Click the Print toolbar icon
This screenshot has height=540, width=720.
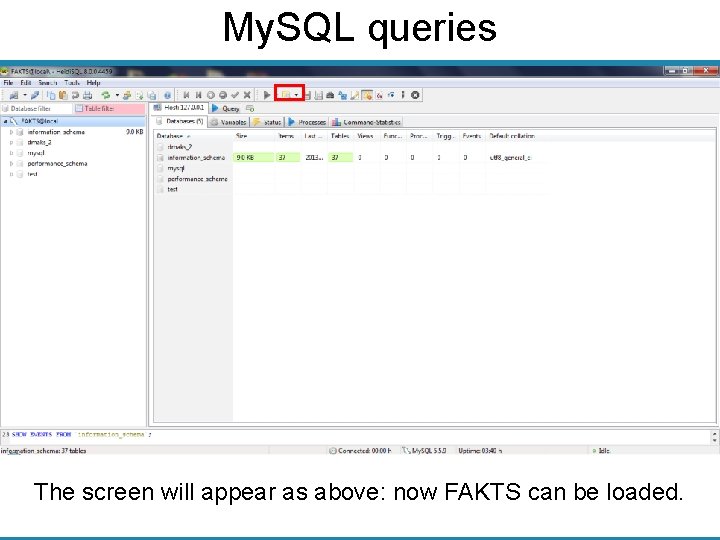point(87,96)
